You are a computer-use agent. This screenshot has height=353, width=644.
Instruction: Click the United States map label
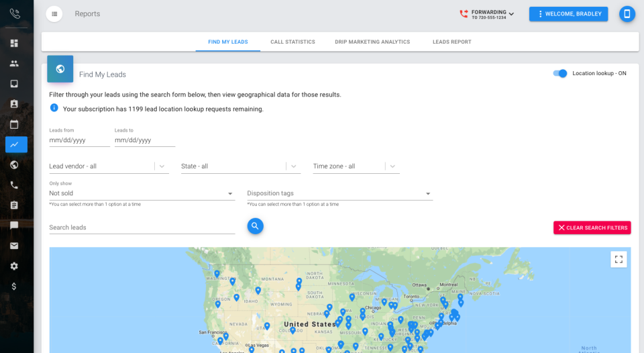(310, 324)
